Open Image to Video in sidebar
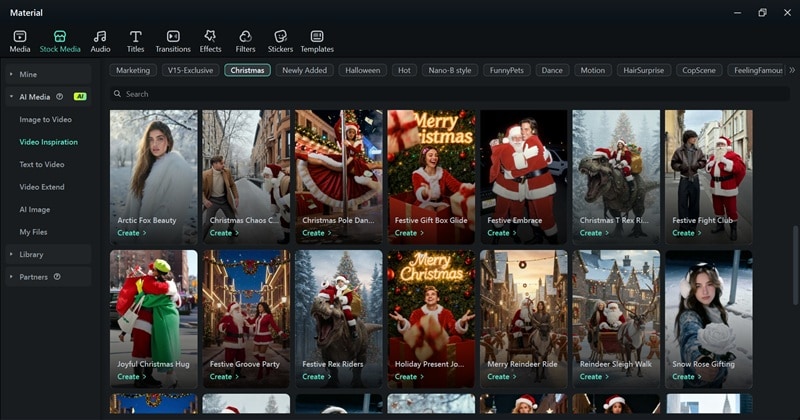Image resolution: width=800 pixels, height=420 pixels. pyautogui.click(x=45, y=119)
